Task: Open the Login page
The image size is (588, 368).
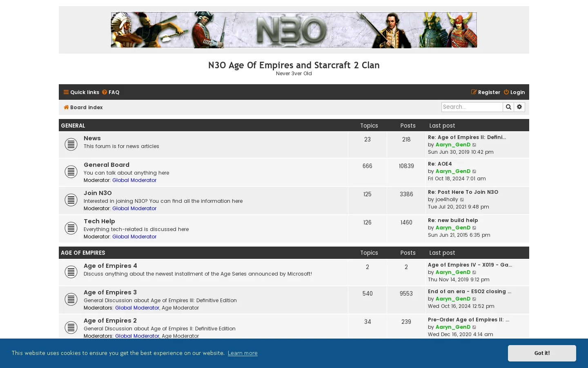Action: (x=514, y=92)
